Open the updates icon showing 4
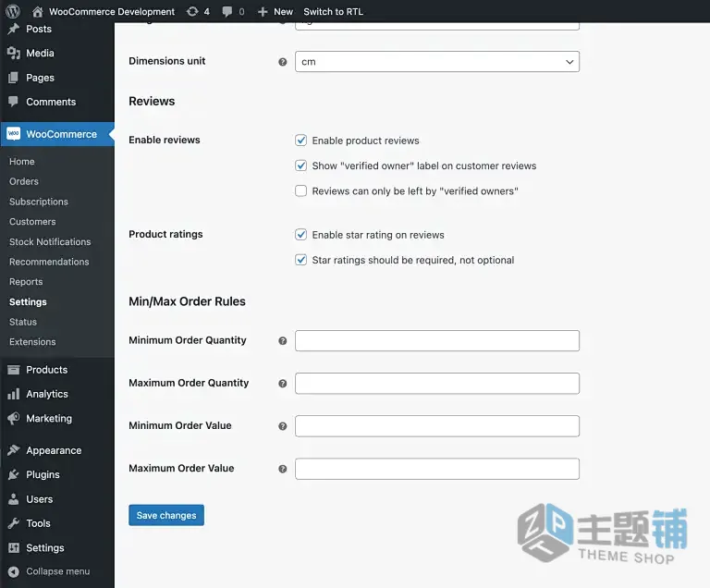This screenshot has height=588, width=710. [192, 11]
